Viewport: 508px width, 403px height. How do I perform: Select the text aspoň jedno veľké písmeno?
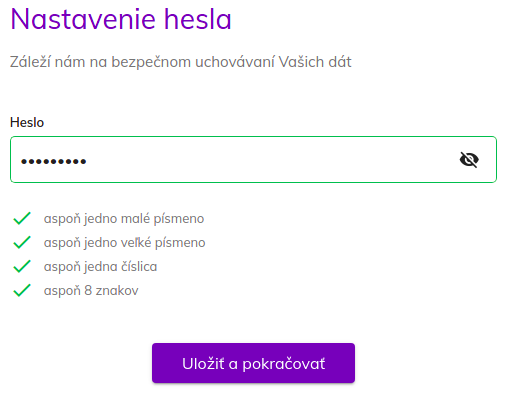point(125,242)
